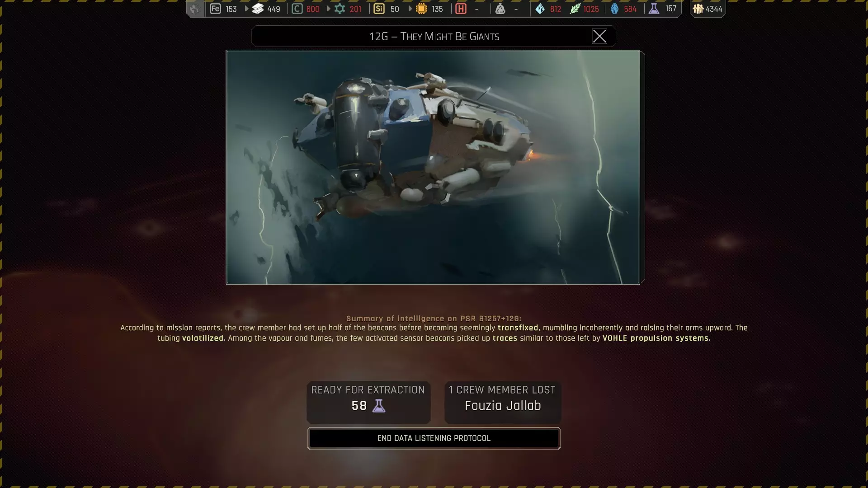The width and height of the screenshot is (868, 488).
Task: Click the water/ice crystal resource icon
Action: [x=540, y=9]
